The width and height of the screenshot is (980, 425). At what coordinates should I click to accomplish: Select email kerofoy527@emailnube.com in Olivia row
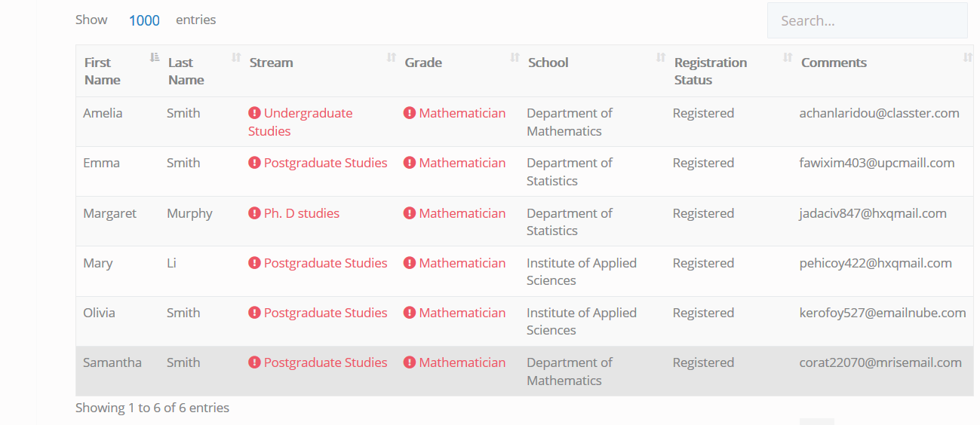(883, 313)
